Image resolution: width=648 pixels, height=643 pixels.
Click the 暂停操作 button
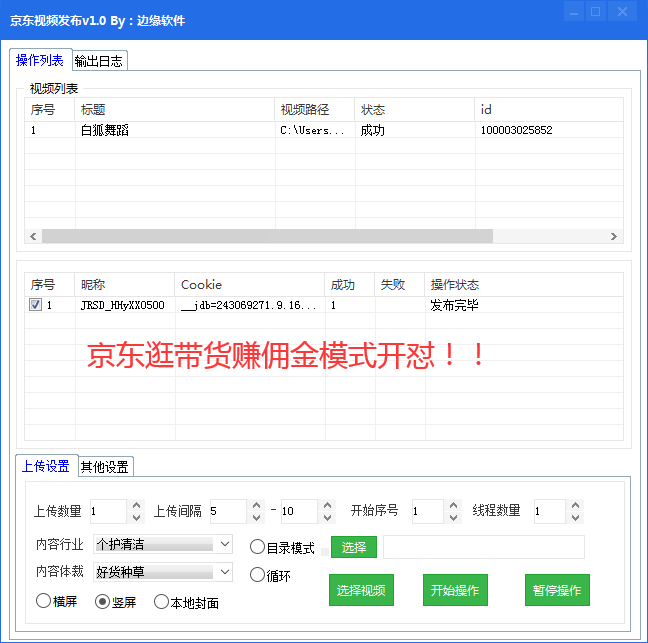(x=557, y=590)
